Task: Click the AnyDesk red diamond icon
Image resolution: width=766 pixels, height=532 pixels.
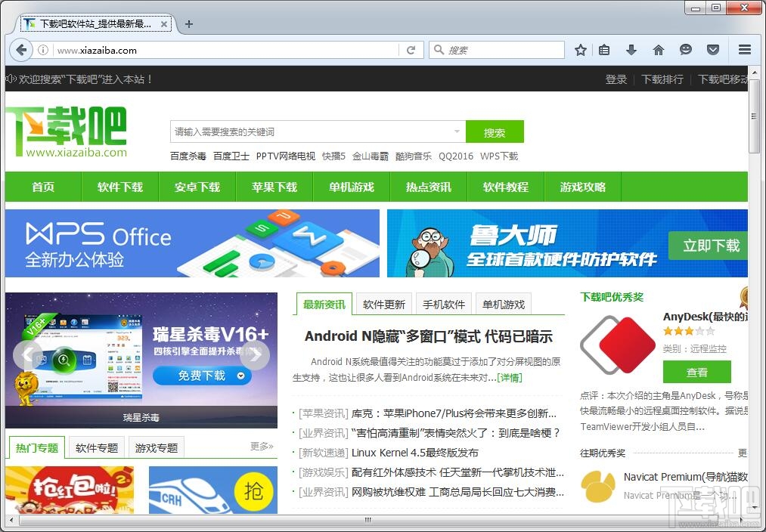Action: point(618,345)
